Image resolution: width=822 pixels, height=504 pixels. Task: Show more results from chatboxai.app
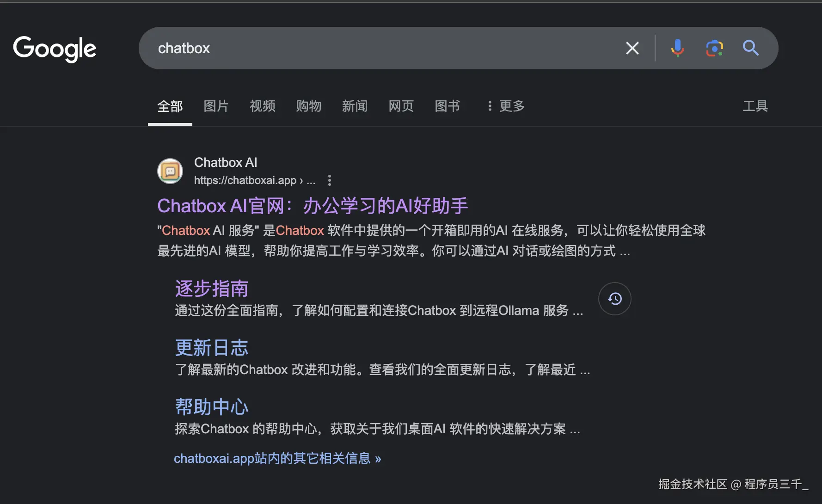277,459
